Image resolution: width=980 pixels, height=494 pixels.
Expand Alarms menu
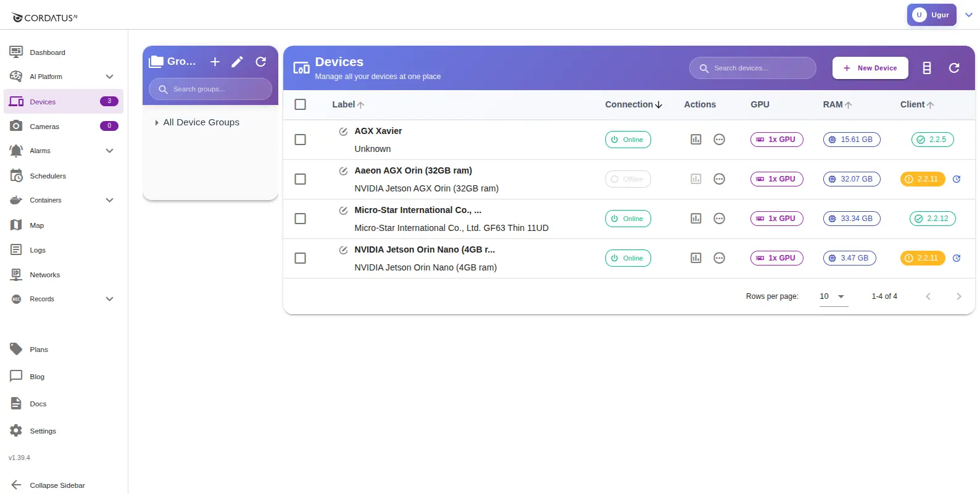(109, 151)
